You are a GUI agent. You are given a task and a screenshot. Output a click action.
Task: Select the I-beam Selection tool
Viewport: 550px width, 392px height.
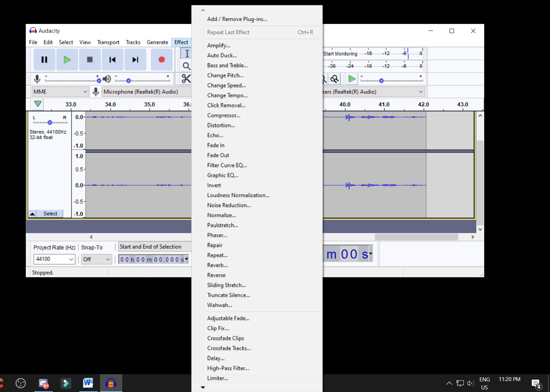186,54
